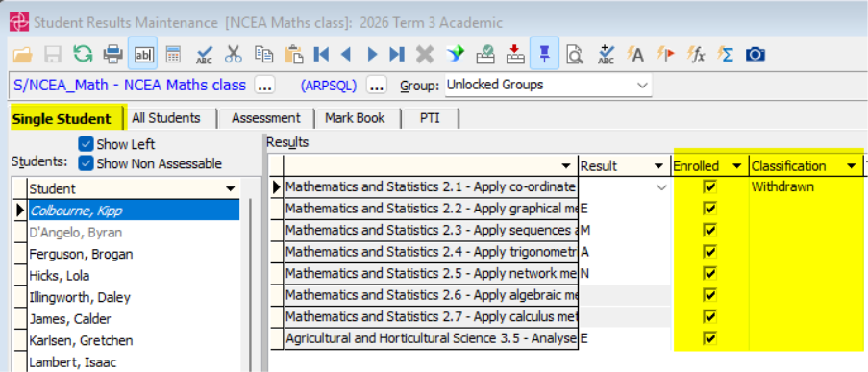Screen dimensions: 868x372
Task: Open the assessment title column dropdown arrow
Action: pyautogui.click(x=565, y=166)
